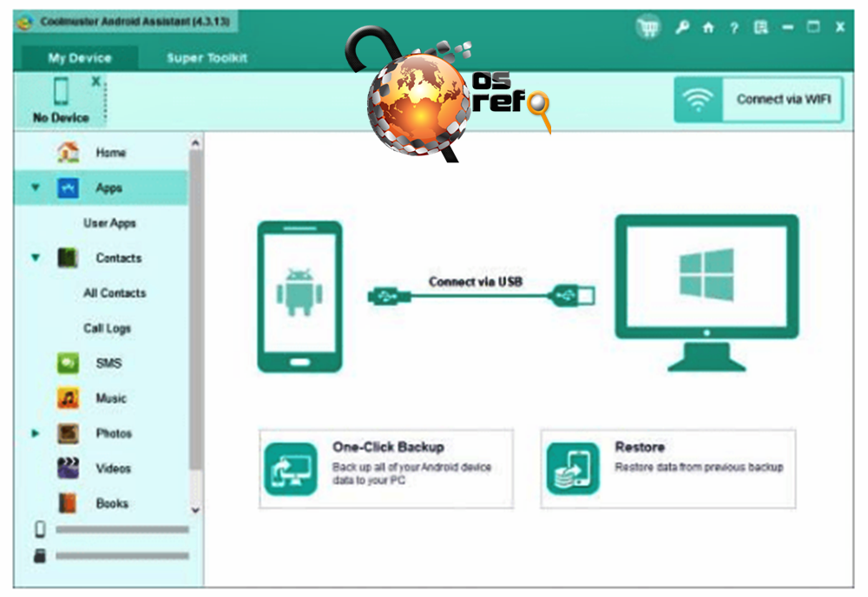
Task: Click the SD card storage usage bar
Action: (x=122, y=555)
